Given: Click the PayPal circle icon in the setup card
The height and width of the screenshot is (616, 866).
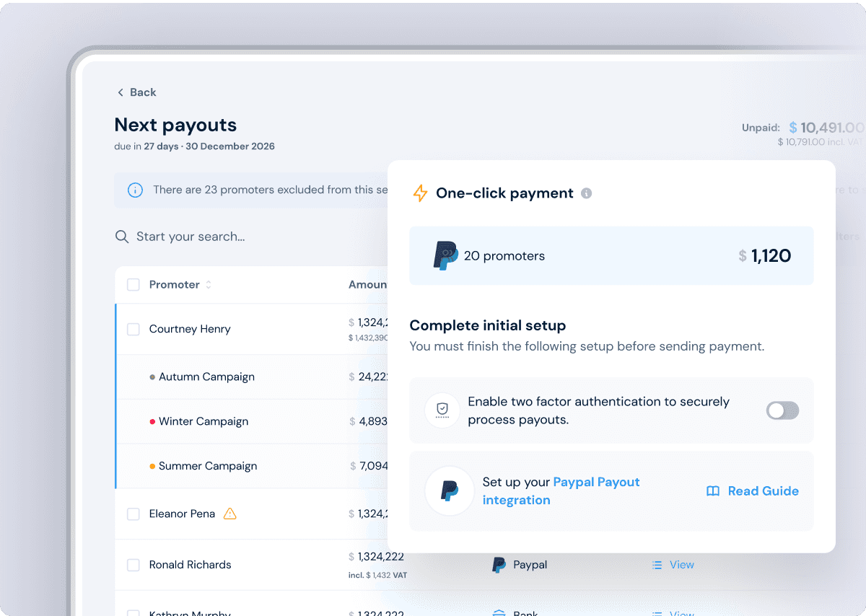Looking at the screenshot, I should pos(450,491).
